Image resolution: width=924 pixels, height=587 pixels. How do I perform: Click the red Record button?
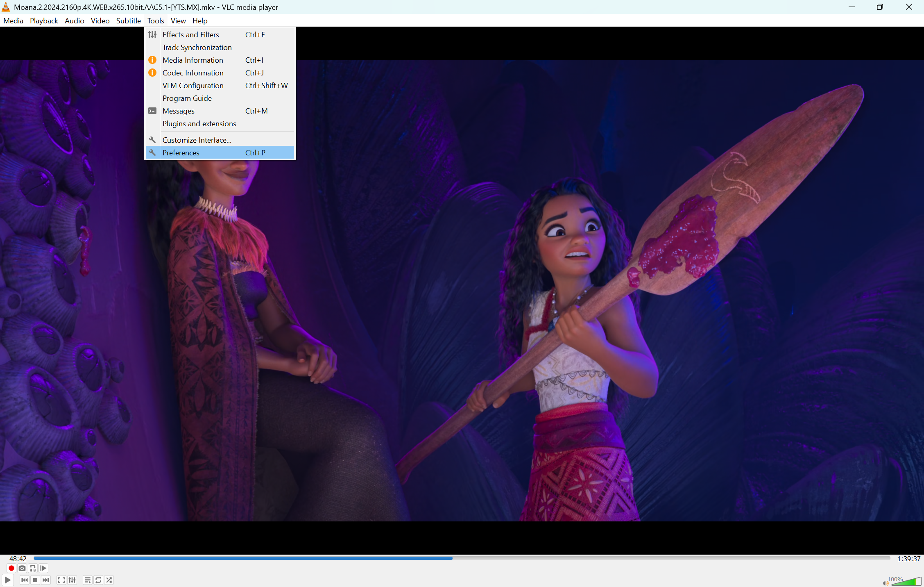11,568
